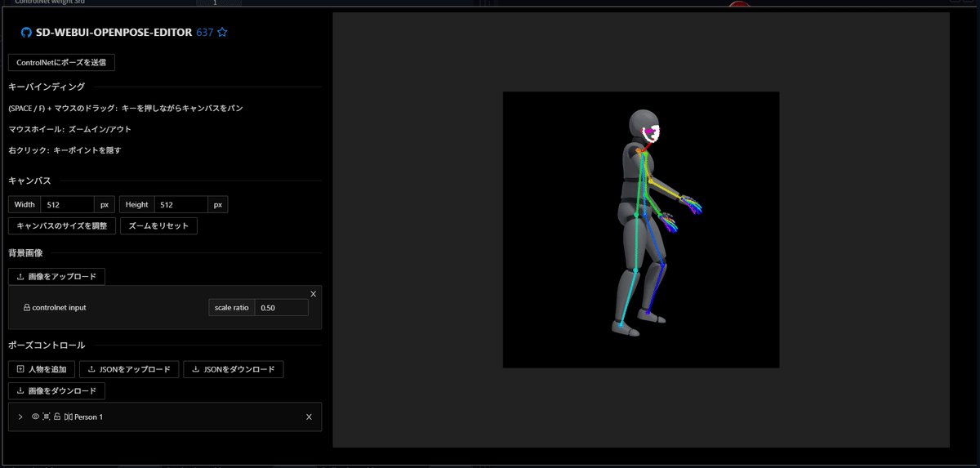Image resolution: width=980 pixels, height=468 pixels.
Task: Click the orange neck keypoint of the pose
Action: click(640, 151)
